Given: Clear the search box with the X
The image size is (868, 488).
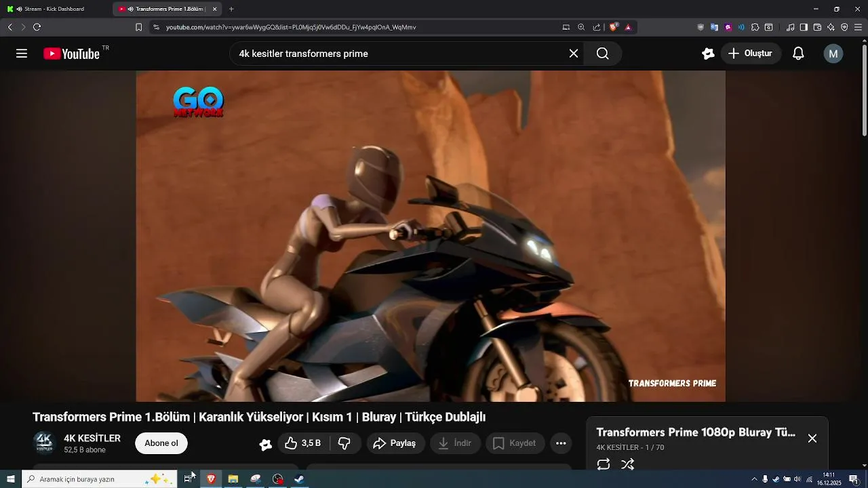Looking at the screenshot, I should point(574,54).
